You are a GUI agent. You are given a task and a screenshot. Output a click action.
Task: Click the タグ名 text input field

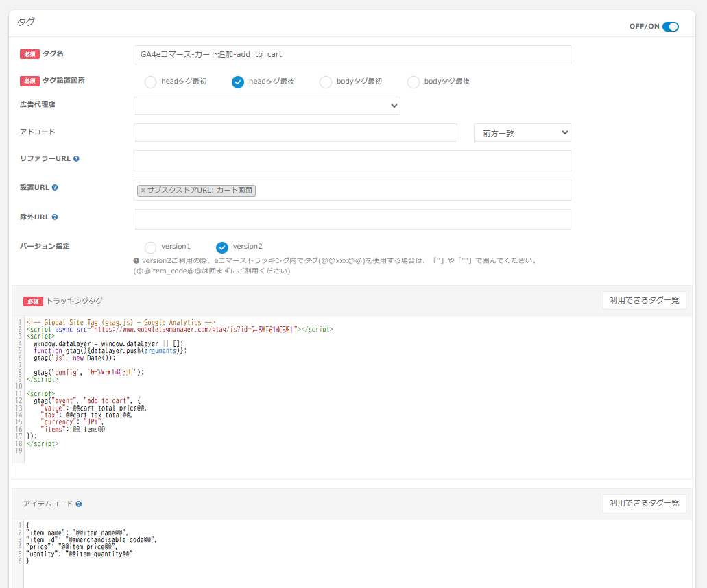click(352, 55)
